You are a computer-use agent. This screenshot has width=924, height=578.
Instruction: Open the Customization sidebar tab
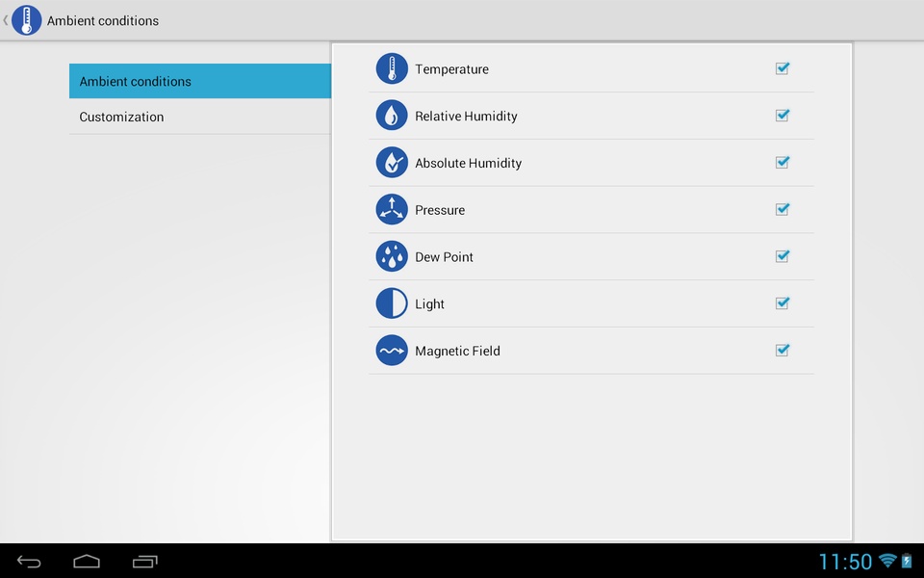200,117
